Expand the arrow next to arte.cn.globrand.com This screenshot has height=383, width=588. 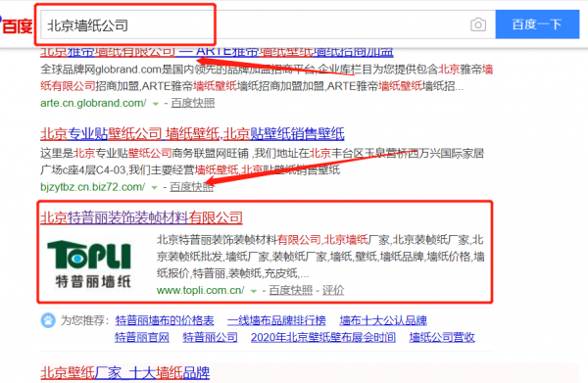[156, 104]
